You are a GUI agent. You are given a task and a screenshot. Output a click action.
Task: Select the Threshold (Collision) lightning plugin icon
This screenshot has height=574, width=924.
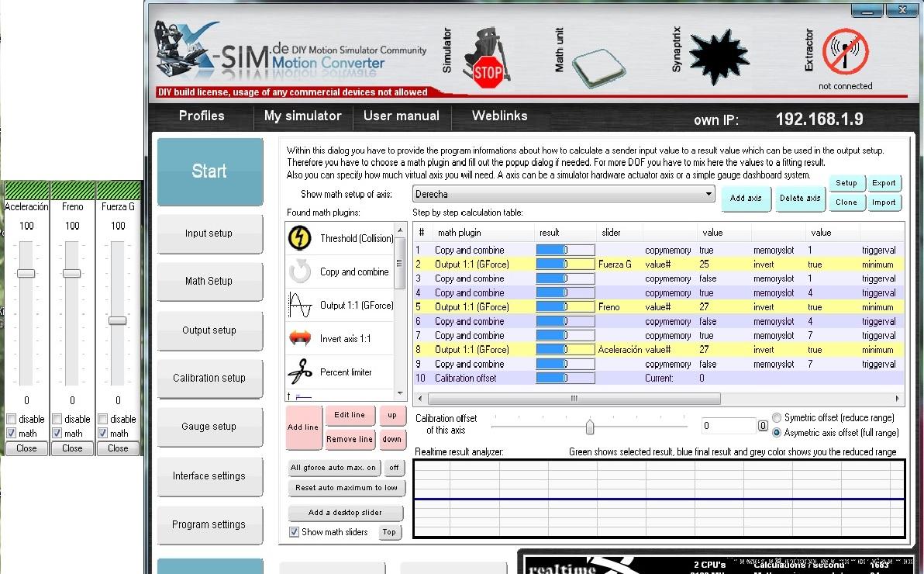[x=300, y=238]
